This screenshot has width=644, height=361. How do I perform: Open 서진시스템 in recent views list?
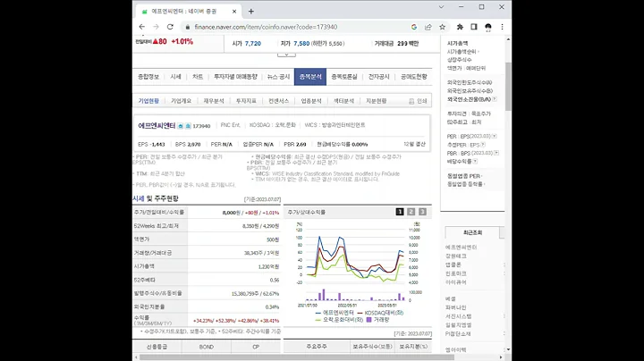click(x=458, y=316)
